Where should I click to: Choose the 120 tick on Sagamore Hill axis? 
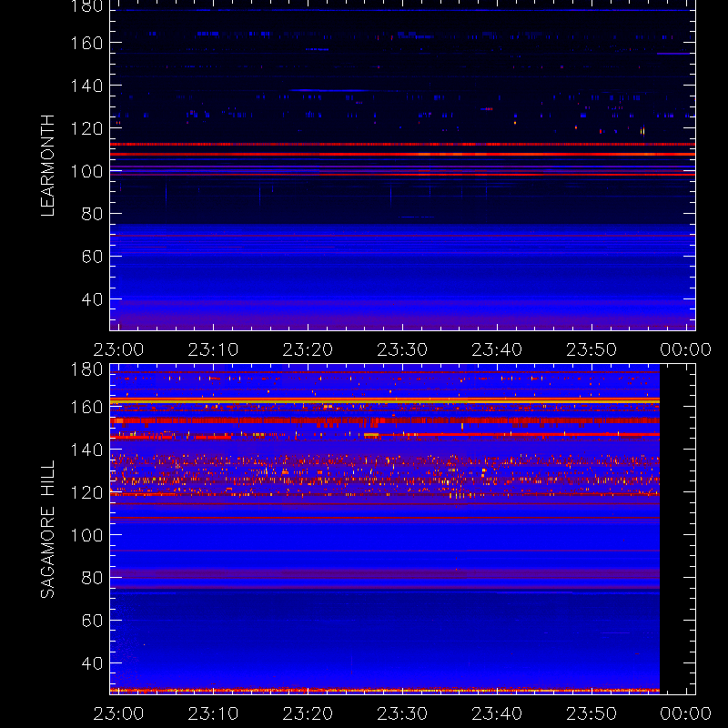[x=86, y=492]
